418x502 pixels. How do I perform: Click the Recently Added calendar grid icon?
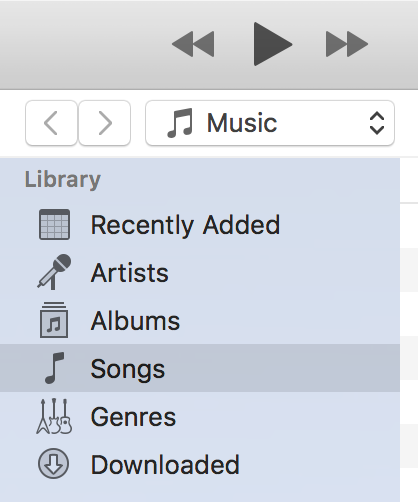pos(54,224)
